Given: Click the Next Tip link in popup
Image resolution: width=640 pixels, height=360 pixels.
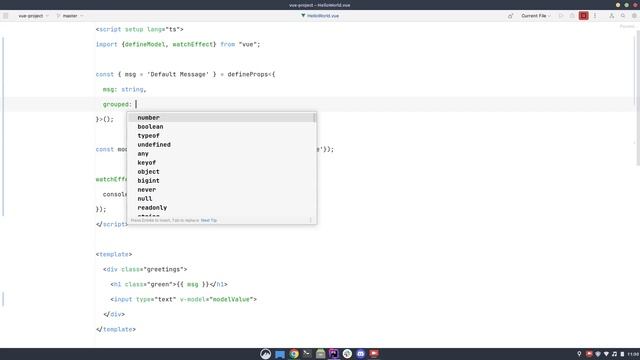Looking at the screenshot, I should pos(209,220).
